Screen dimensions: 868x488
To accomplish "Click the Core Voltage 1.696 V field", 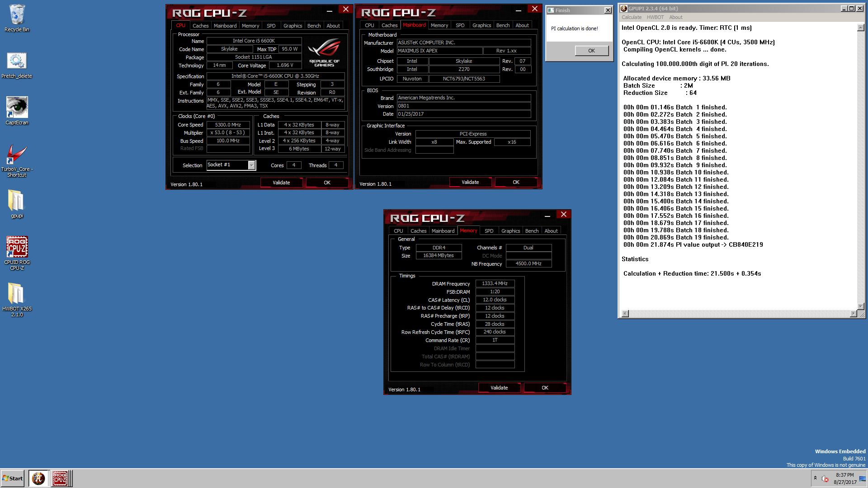I will click(x=285, y=66).
